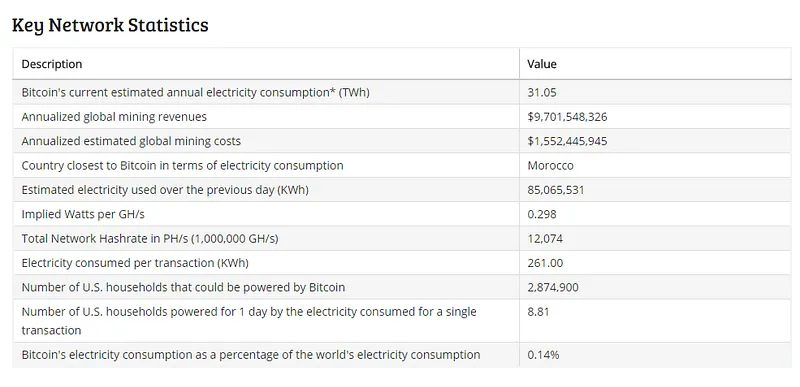Click the 85,065,531 KWh value
The height and width of the screenshot is (387, 800).
[x=556, y=190]
